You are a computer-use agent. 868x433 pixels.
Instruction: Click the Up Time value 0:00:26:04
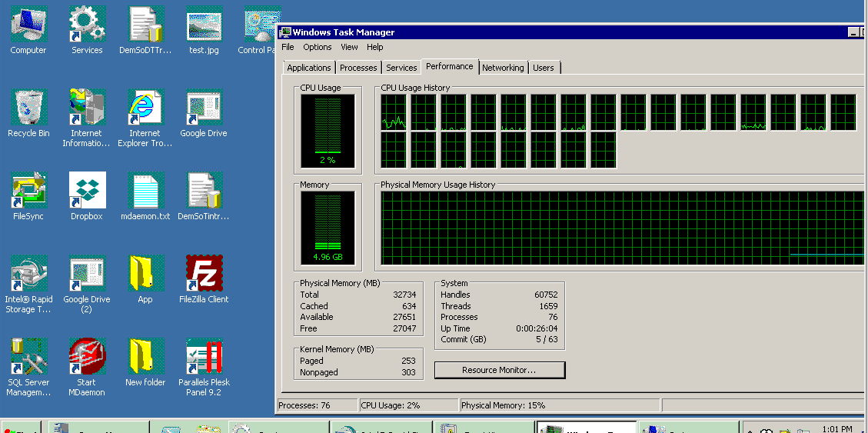pos(537,328)
